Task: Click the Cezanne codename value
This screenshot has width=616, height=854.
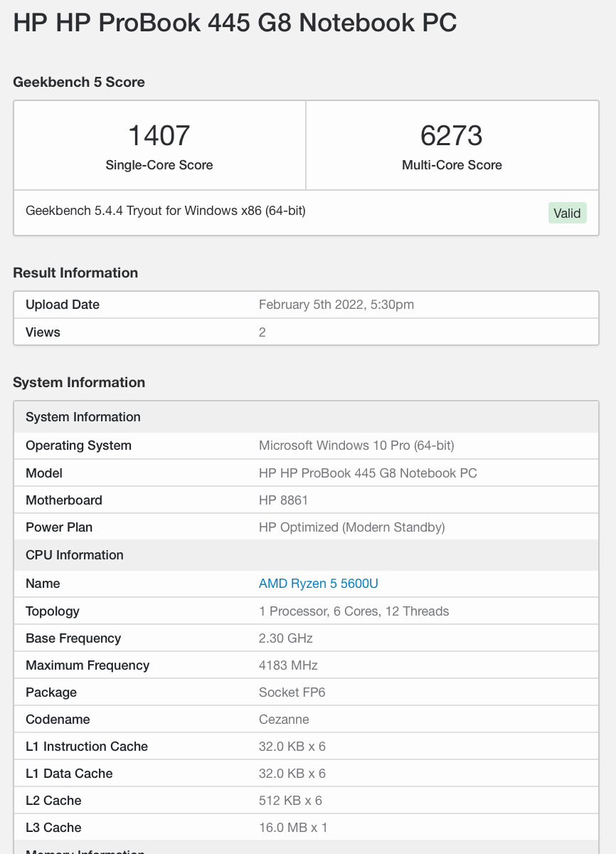Action: click(284, 719)
